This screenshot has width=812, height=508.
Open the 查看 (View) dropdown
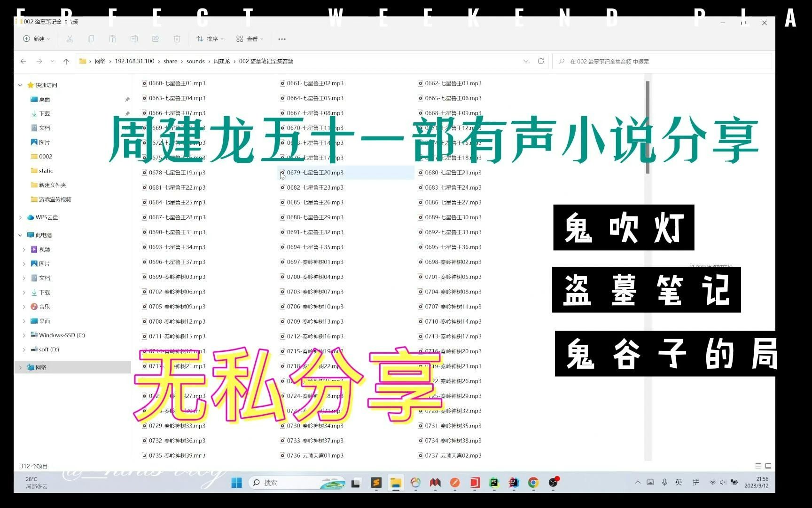click(250, 39)
